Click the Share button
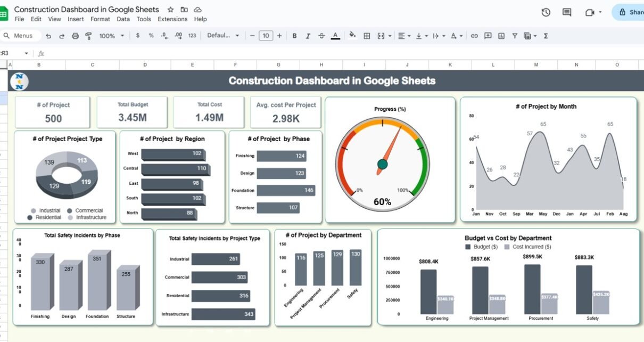Viewport: 644px width, 342px height. pyautogui.click(x=628, y=12)
